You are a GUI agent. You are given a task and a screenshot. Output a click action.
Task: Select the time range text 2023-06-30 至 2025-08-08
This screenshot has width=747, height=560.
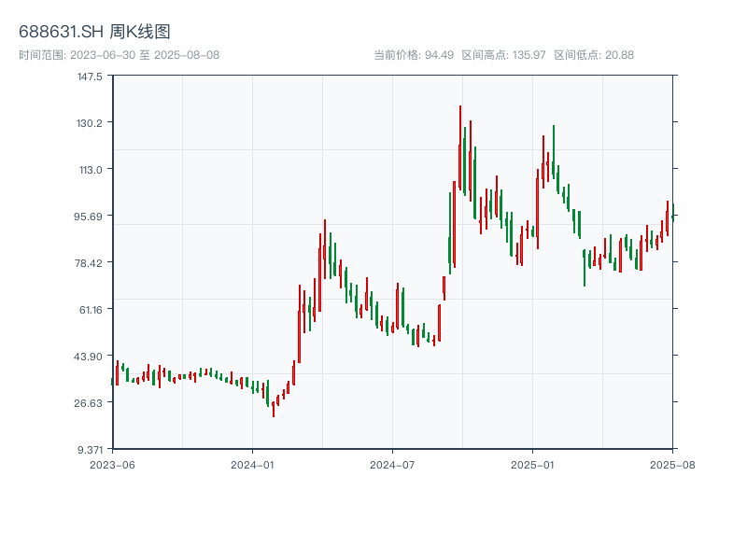pos(145,55)
